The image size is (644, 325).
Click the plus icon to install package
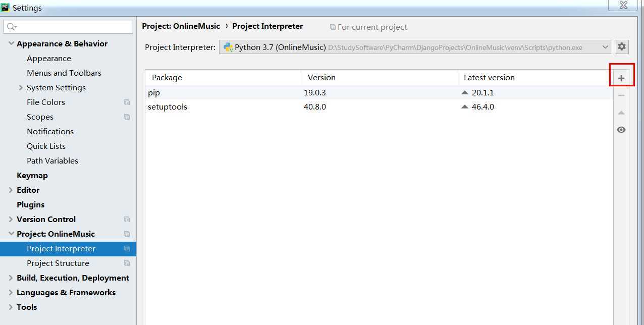tap(621, 78)
